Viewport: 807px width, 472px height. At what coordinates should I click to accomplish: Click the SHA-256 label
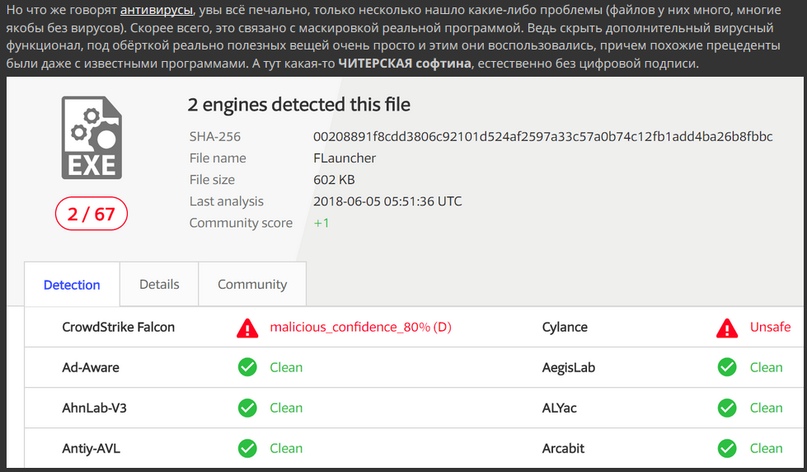[x=215, y=136]
